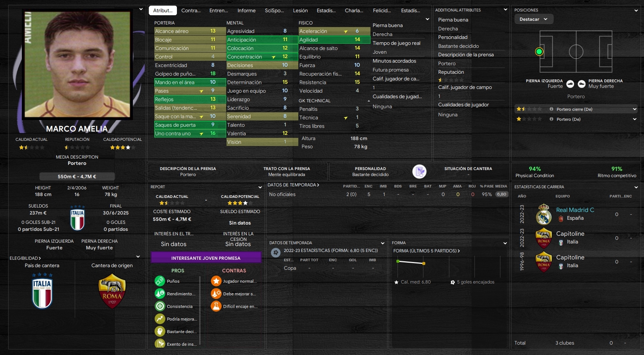
Task: Open the Destacar dropdown
Action: point(534,19)
